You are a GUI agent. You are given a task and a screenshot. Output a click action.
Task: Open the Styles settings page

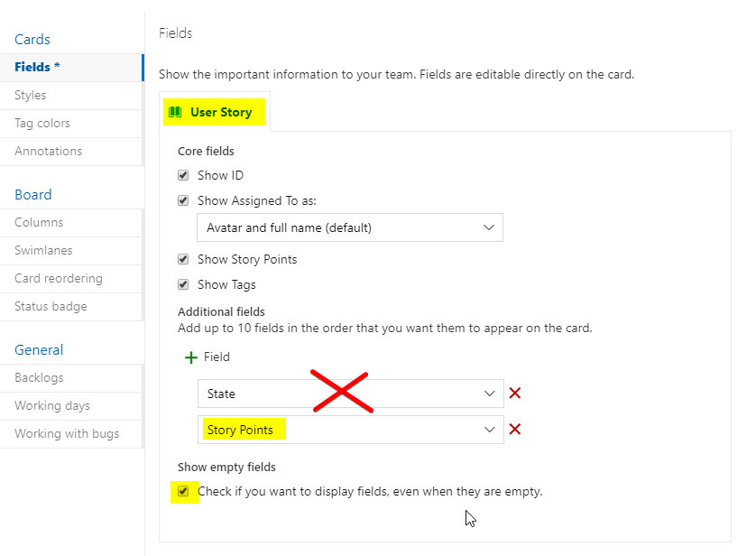point(31,96)
